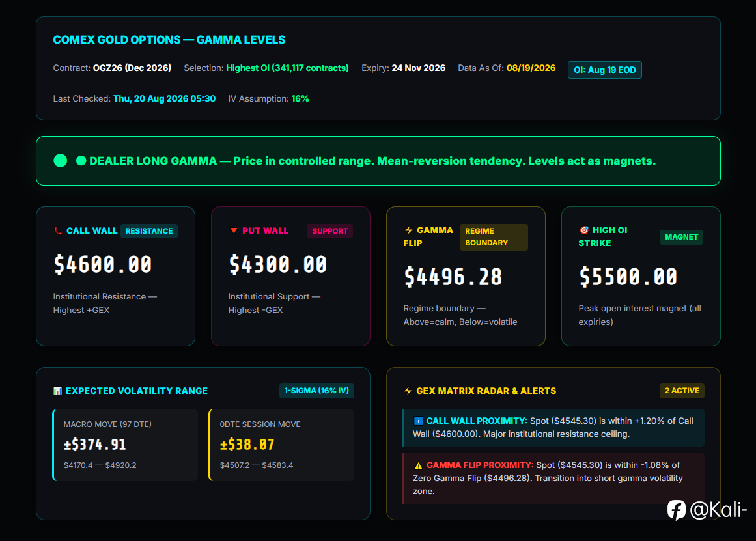Image resolution: width=756 pixels, height=541 pixels.
Task: Click the RESISTANCE tag on Call Wall card
Action: click(x=149, y=231)
